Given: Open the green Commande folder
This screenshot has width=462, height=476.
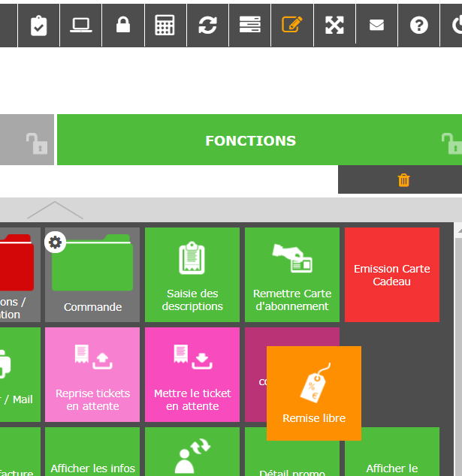Looking at the screenshot, I should click(x=92, y=275).
